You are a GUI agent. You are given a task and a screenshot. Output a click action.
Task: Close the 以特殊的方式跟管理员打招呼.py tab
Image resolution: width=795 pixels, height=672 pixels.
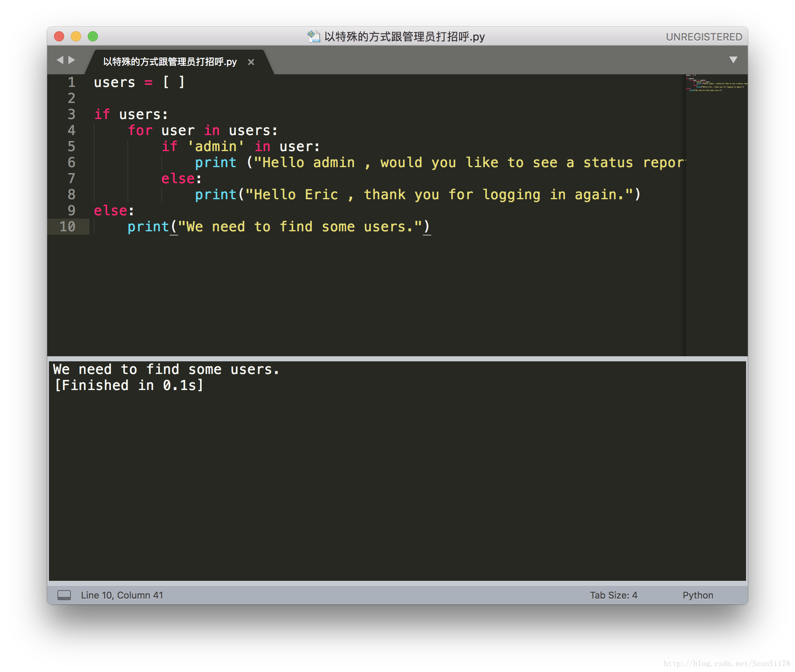point(251,62)
